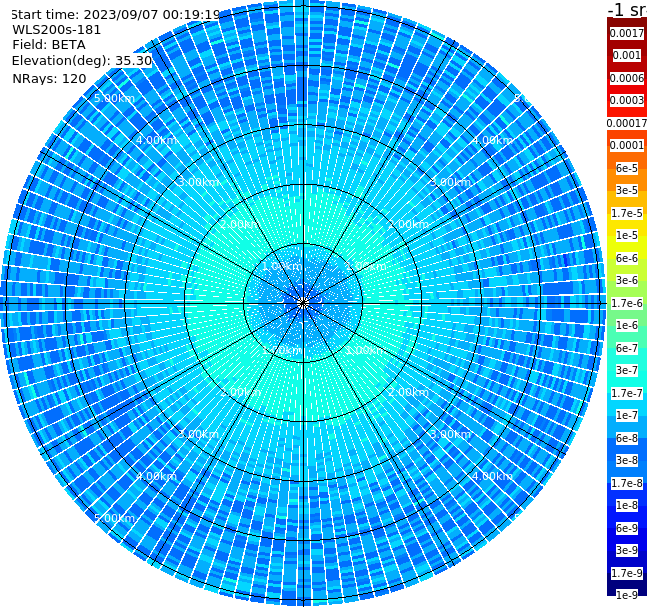Viewport: 647px width, 607px height.
Task: Click the WLS200s-181 instrument label
Action: [x=57, y=30]
